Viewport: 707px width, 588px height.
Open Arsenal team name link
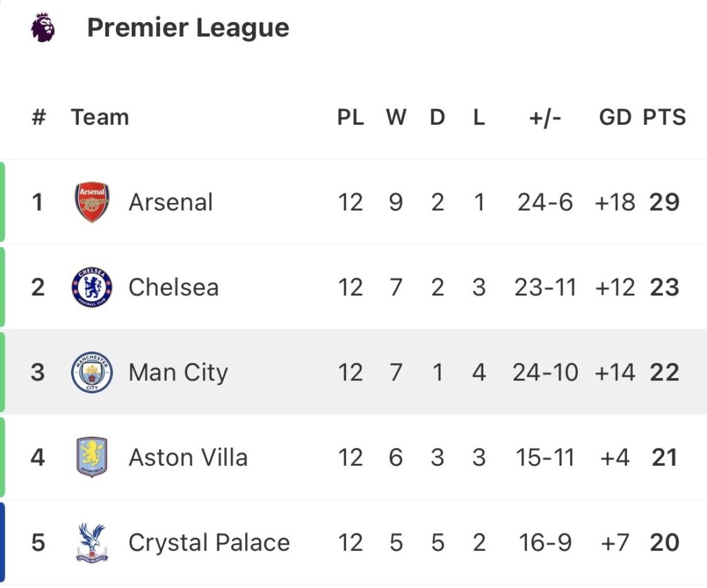(171, 202)
